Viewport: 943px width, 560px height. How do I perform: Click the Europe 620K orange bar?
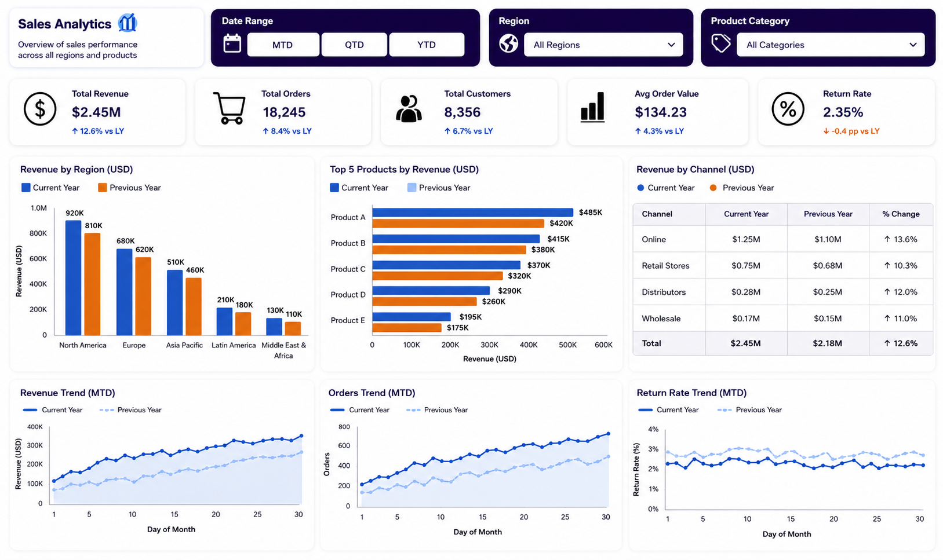[x=143, y=297]
